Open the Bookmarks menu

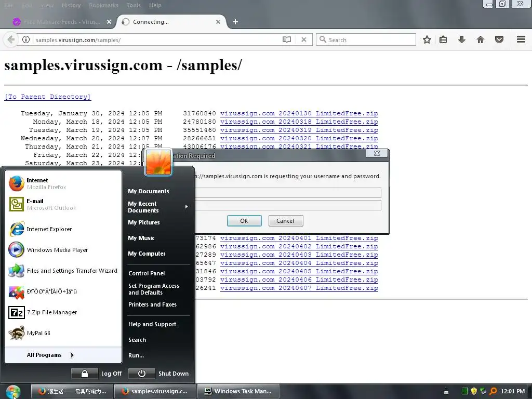pyautogui.click(x=103, y=5)
